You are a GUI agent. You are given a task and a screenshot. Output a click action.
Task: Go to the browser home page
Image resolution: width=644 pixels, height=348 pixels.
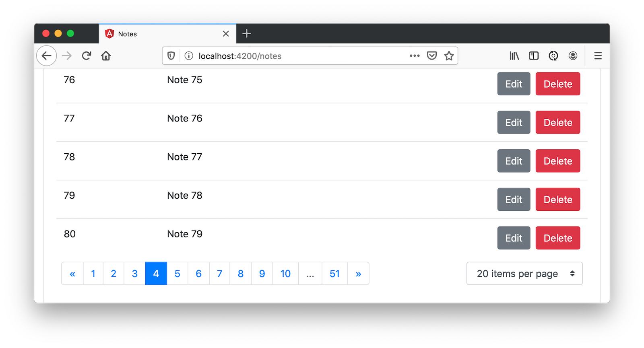[x=106, y=56]
